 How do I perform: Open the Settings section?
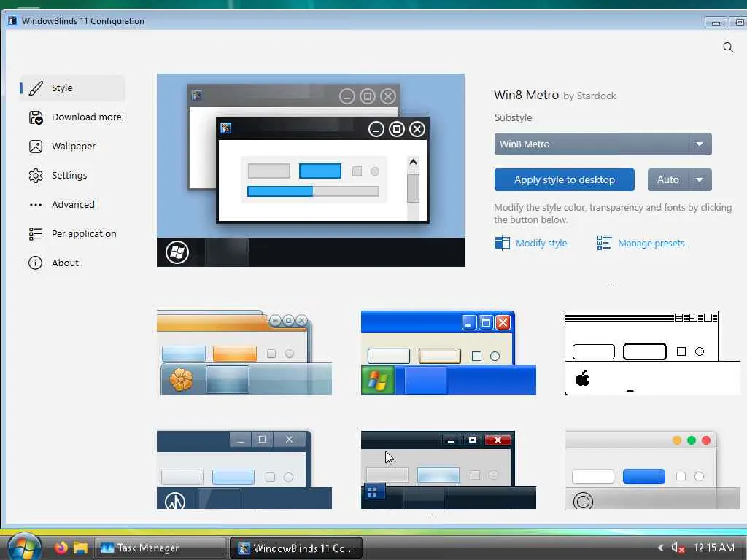tap(72, 176)
